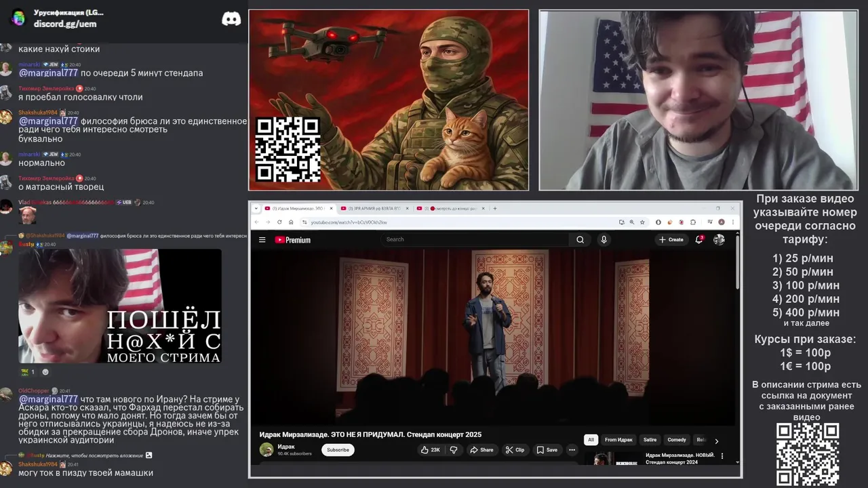Screen dimensions: 868x488
Task: Open the ПОШЁЛ meme image in chat
Action: point(120,306)
